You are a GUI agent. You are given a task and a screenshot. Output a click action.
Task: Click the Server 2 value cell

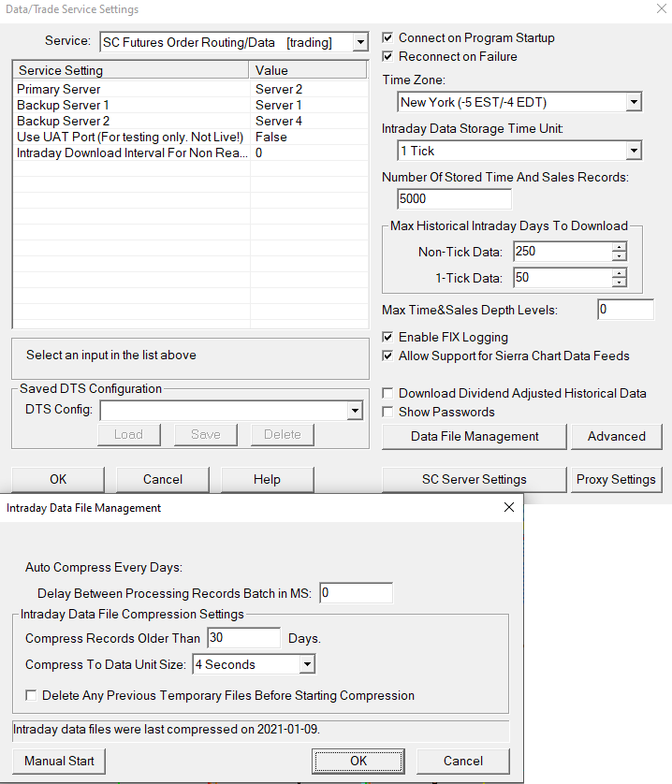pyautogui.click(x=279, y=89)
